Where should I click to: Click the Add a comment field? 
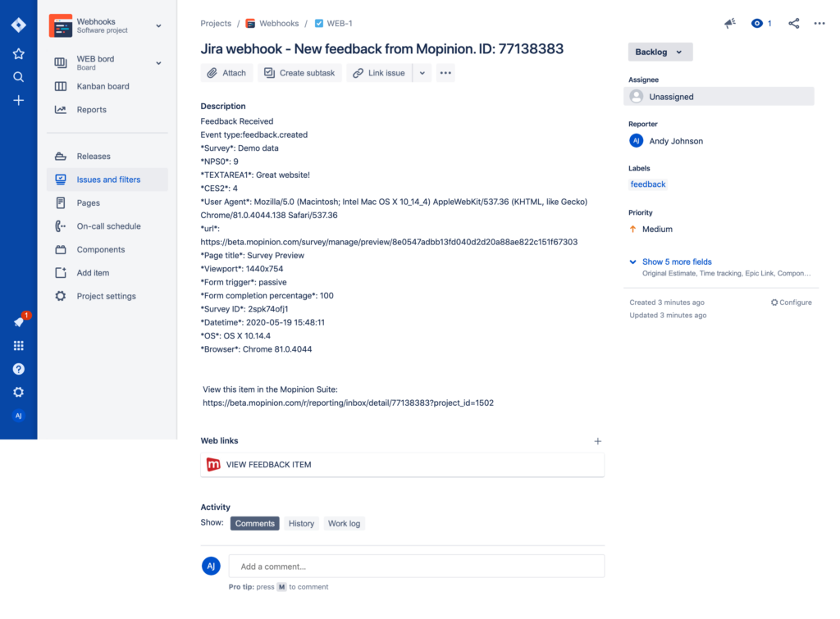(417, 566)
